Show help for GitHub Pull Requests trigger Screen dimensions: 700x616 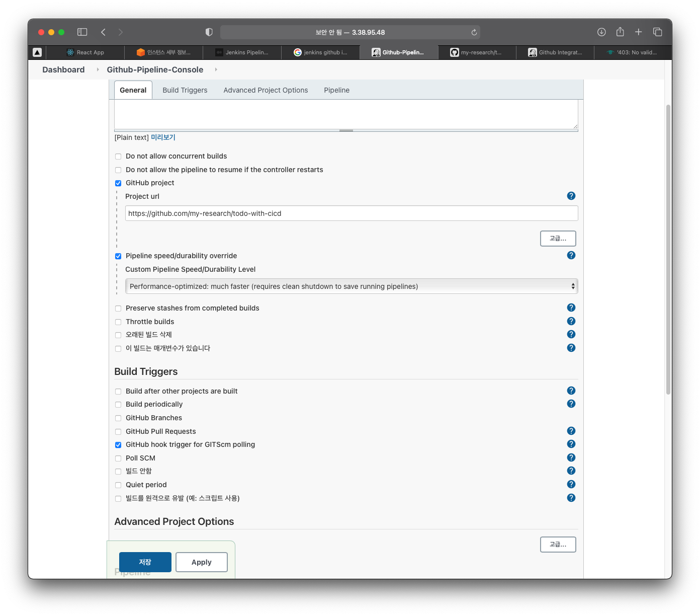click(x=571, y=431)
